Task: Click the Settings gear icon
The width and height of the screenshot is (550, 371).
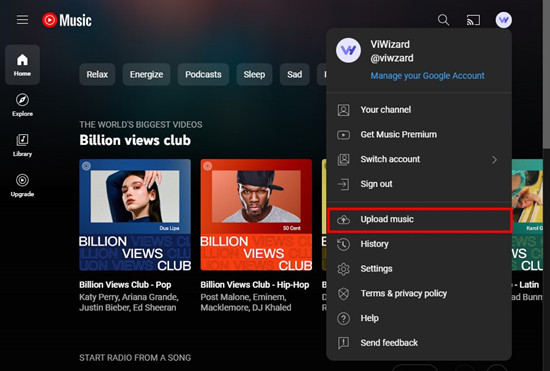Action: [x=343, y=269]
